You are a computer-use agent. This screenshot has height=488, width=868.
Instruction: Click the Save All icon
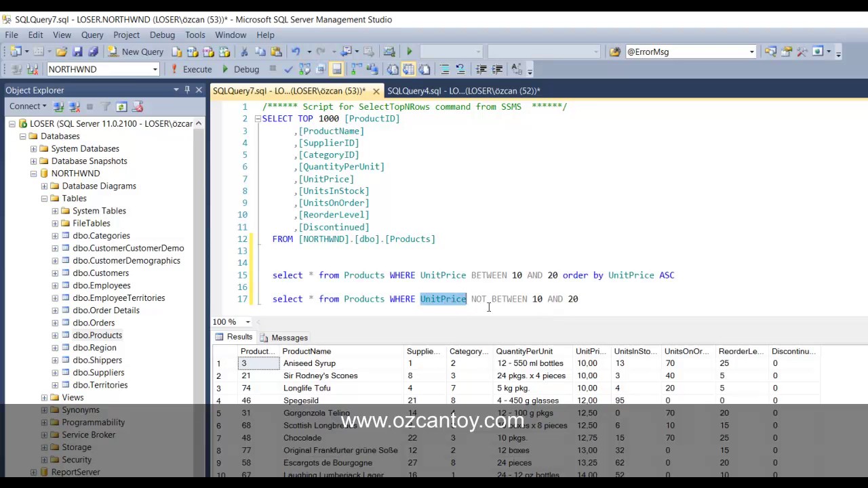(x=93, y=52)
